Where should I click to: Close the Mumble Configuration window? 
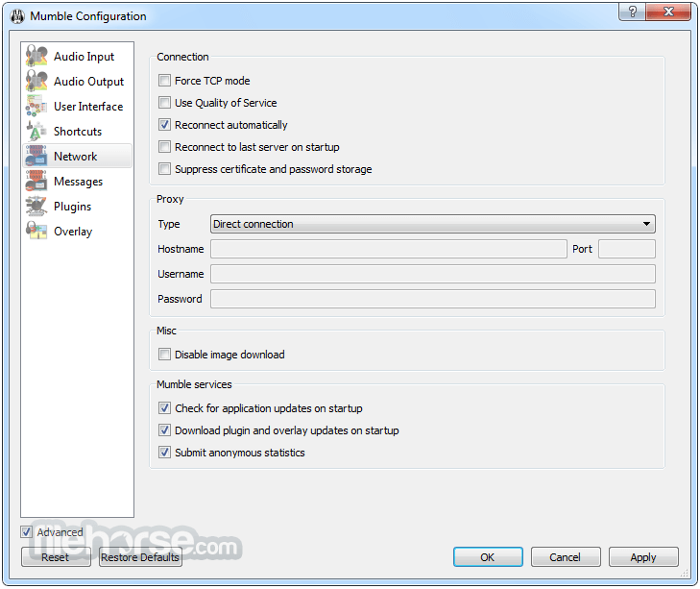(668, 12)
